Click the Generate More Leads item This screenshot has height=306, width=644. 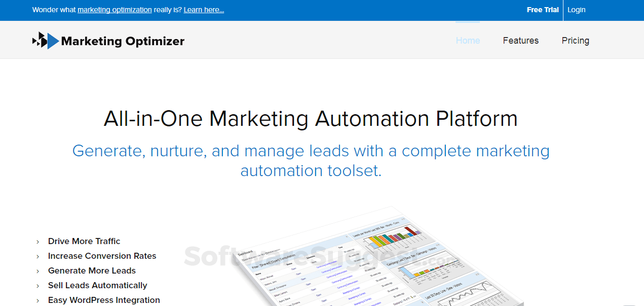tap(91, 270)
